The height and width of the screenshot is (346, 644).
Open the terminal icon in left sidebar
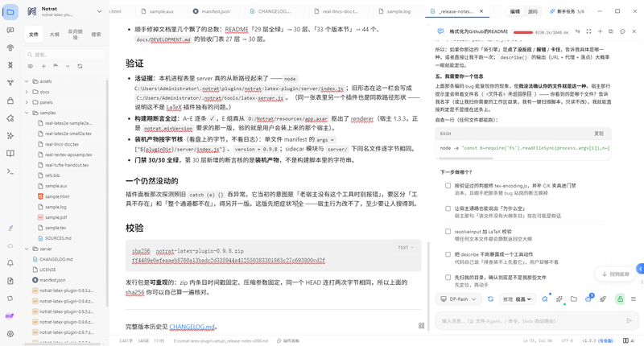pyautogui.click(x=10, y=171)
